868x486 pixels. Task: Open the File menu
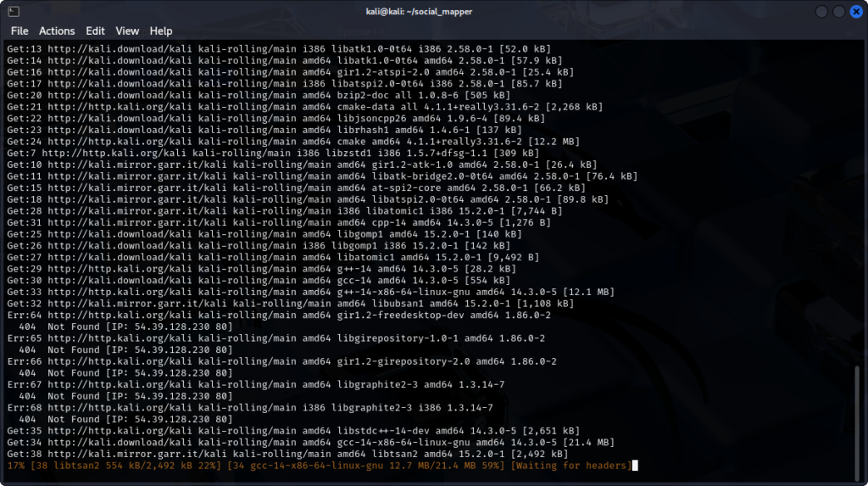click(x=19, y=31)
